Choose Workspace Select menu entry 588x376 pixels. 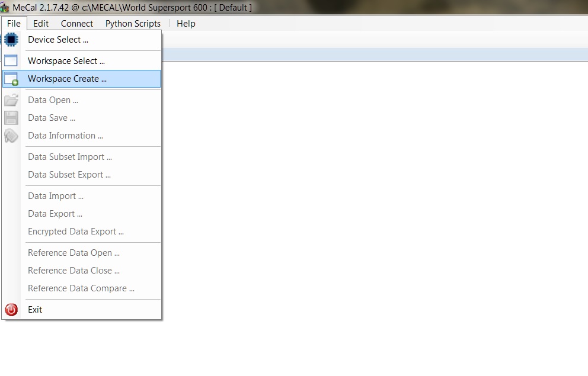pyautogui.click(x=82, y=60)
